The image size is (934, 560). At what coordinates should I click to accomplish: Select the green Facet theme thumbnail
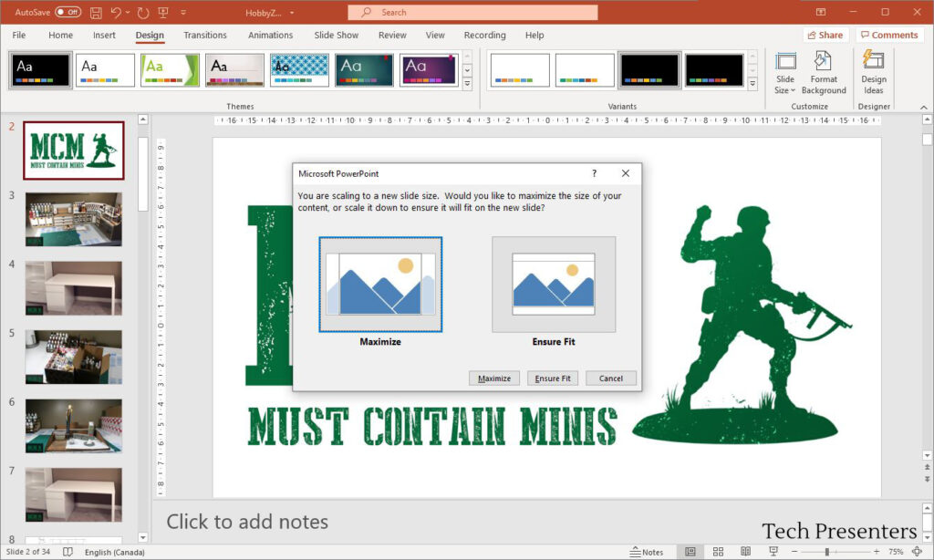tap(171, 70)
